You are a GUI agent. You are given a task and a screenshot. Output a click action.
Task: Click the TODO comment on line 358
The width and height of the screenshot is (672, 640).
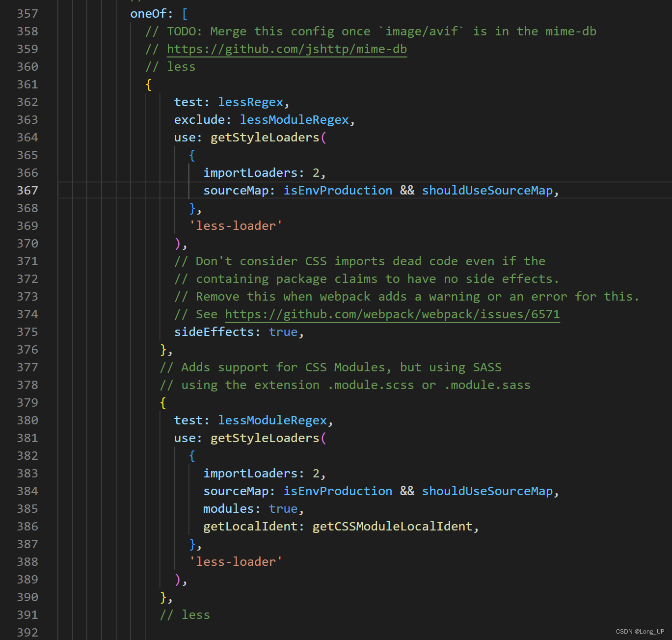point(371,31)
